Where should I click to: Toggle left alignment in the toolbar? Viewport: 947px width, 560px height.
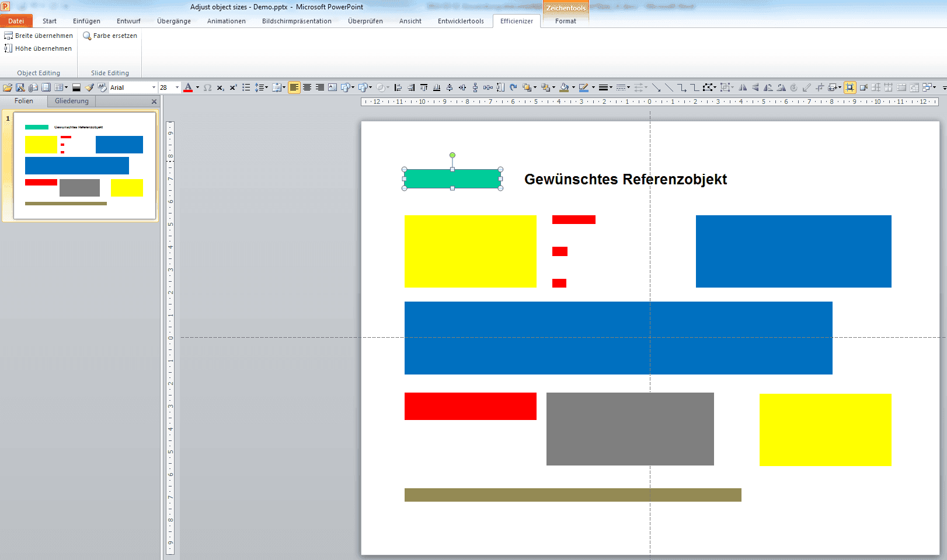point(294,87)
